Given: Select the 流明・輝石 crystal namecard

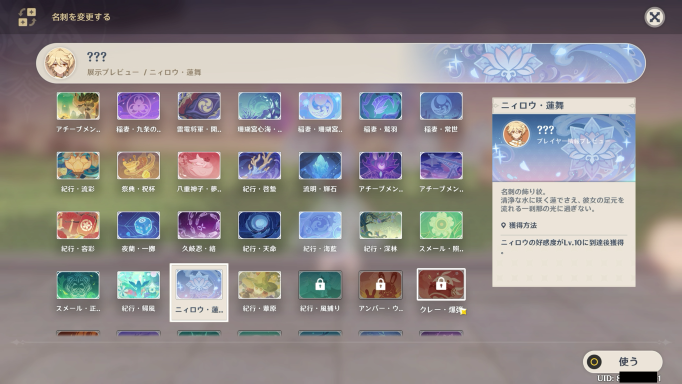Looking at the screenshot, I should (x=320, y=166).
